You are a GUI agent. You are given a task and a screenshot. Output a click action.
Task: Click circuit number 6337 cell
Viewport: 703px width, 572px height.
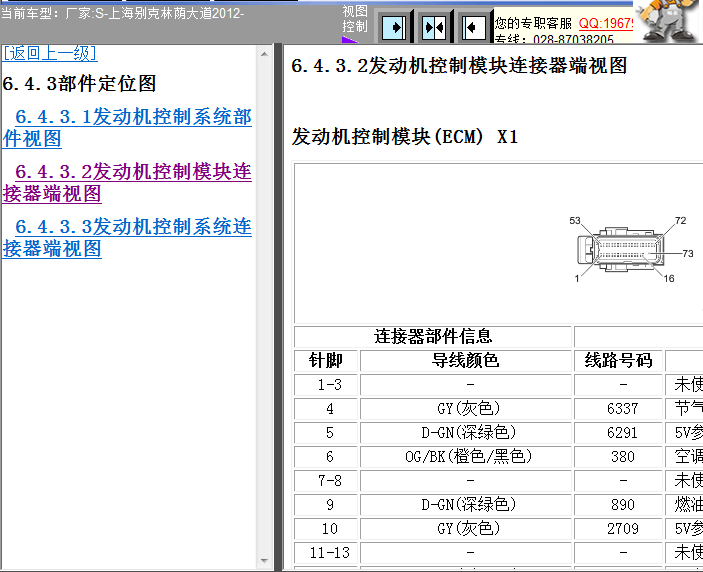(x=618, y=408)
